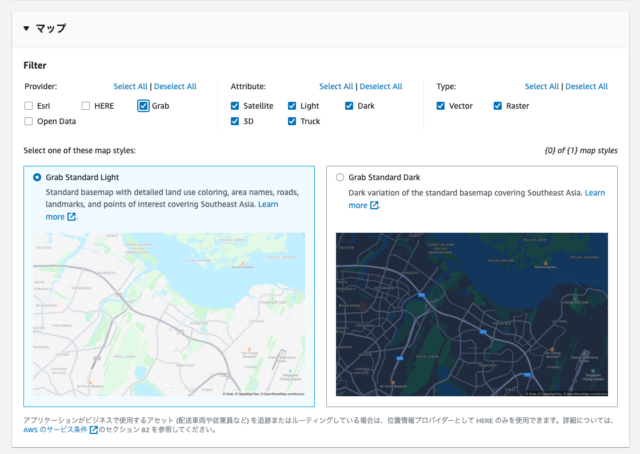Uncheck the Truck attribute checkbox
This screenshot has width=640, height=454.
tap(292, 121)
